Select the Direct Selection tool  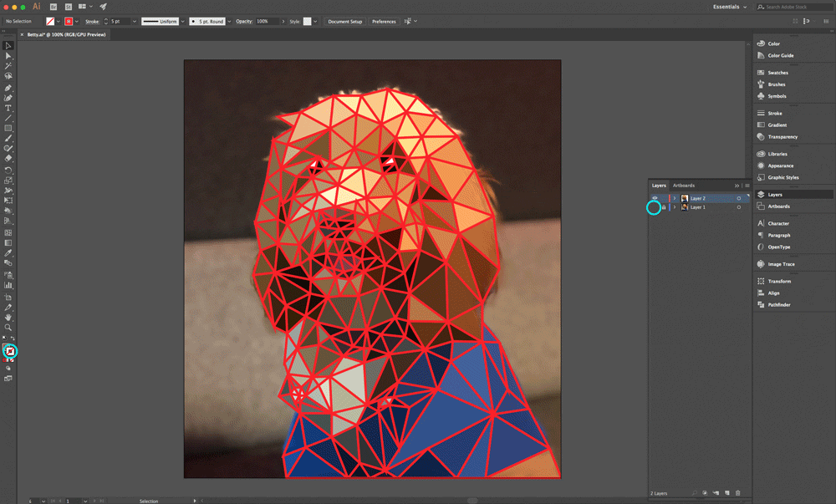[x=8, y=56]
